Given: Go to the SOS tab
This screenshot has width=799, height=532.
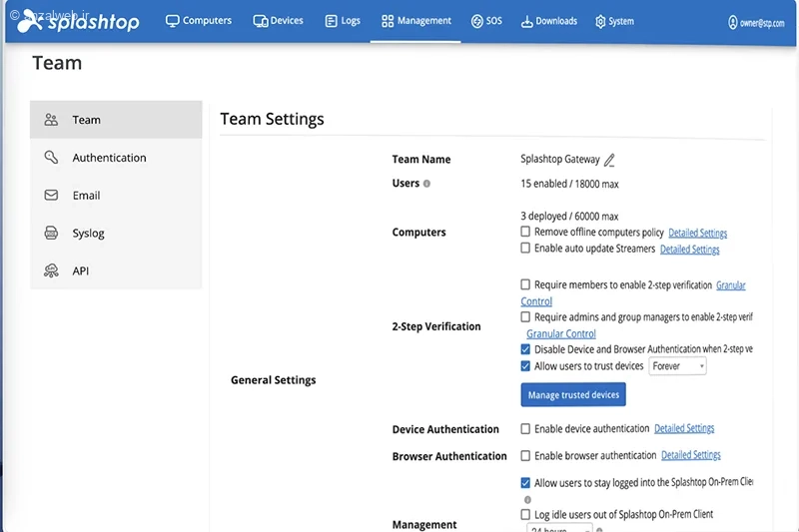Looking at the screenshot, I should (486, 21).
